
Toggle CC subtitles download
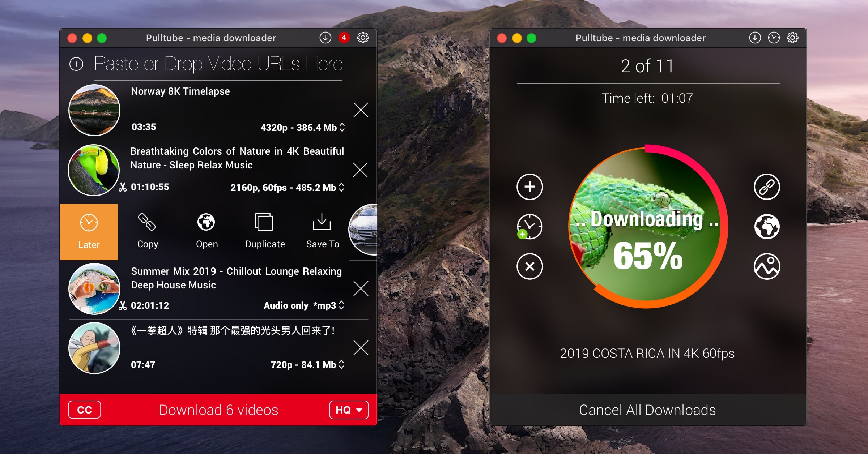point(84,410)
